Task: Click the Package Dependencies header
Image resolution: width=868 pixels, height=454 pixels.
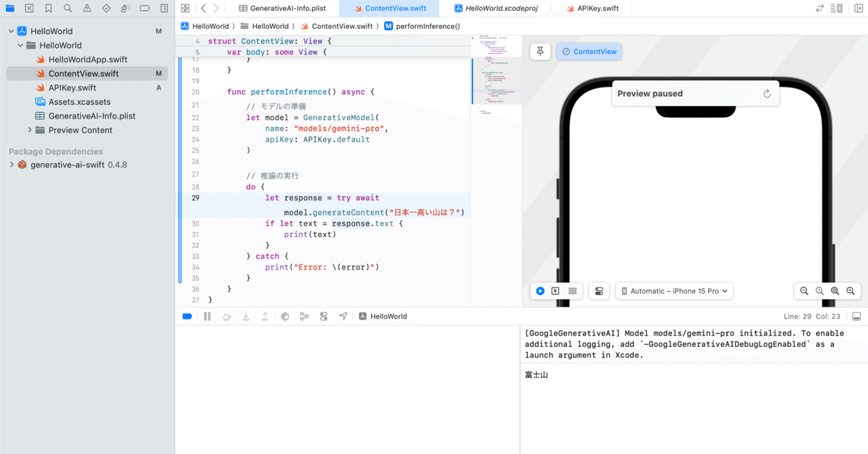Action: click(x=56, y=152)
